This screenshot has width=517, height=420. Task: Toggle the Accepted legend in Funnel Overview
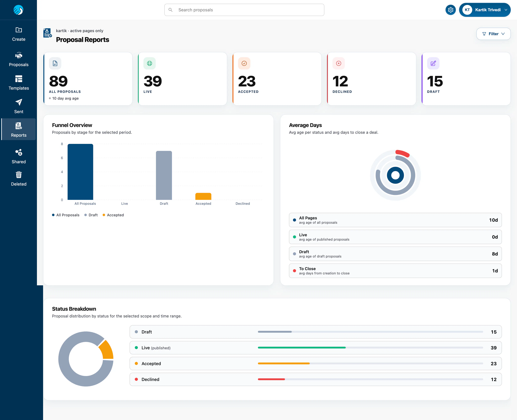[x=113, y=215]
